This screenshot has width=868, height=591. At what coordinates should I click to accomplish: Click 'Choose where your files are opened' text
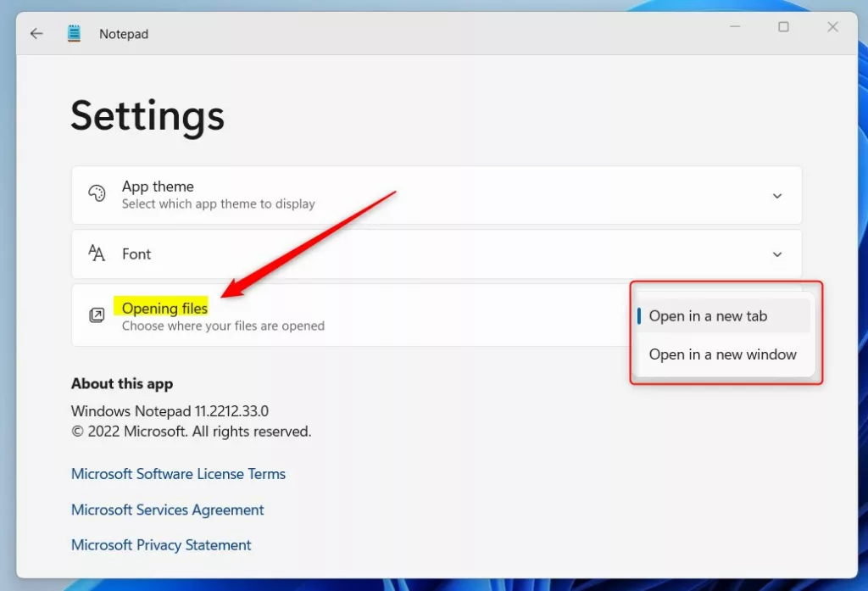(x=223, y=326)
